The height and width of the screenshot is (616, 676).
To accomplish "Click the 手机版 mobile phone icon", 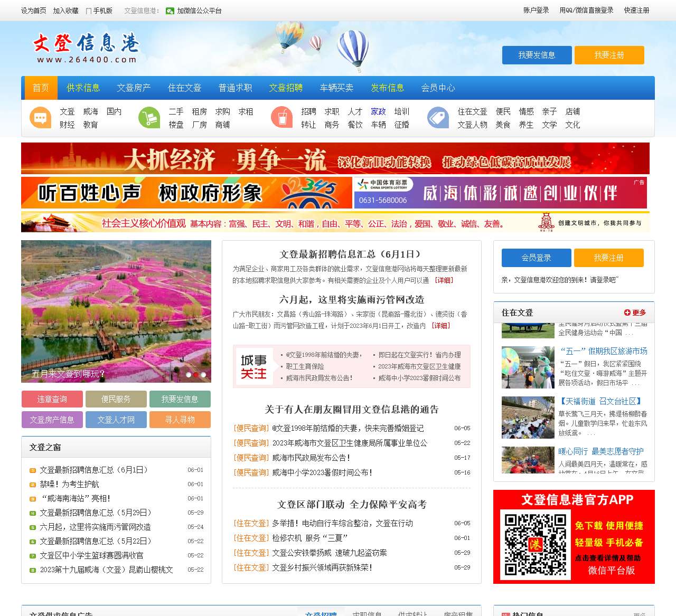I will (88, 10).
